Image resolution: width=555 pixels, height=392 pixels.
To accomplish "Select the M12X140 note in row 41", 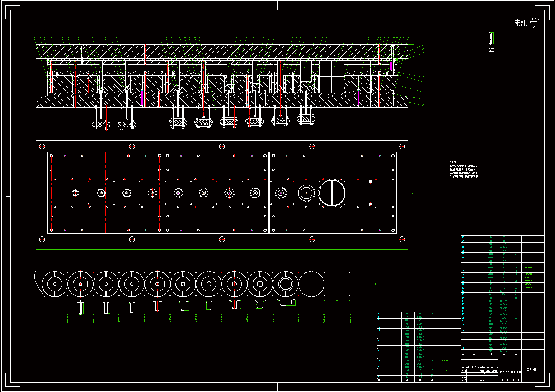I will 445,360.
